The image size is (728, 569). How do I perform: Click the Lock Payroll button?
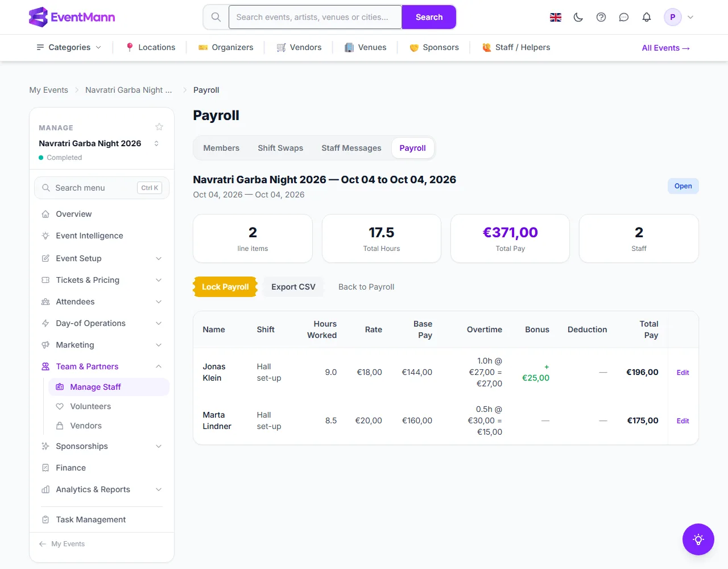pyautogui.click(x=225, y=287)
